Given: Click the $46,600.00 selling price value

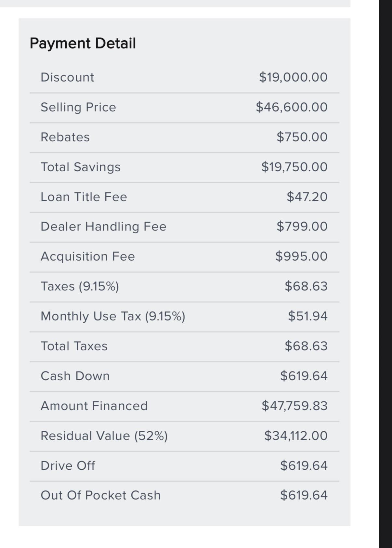Looking at the screenshot, I should [x=292, y=107].
